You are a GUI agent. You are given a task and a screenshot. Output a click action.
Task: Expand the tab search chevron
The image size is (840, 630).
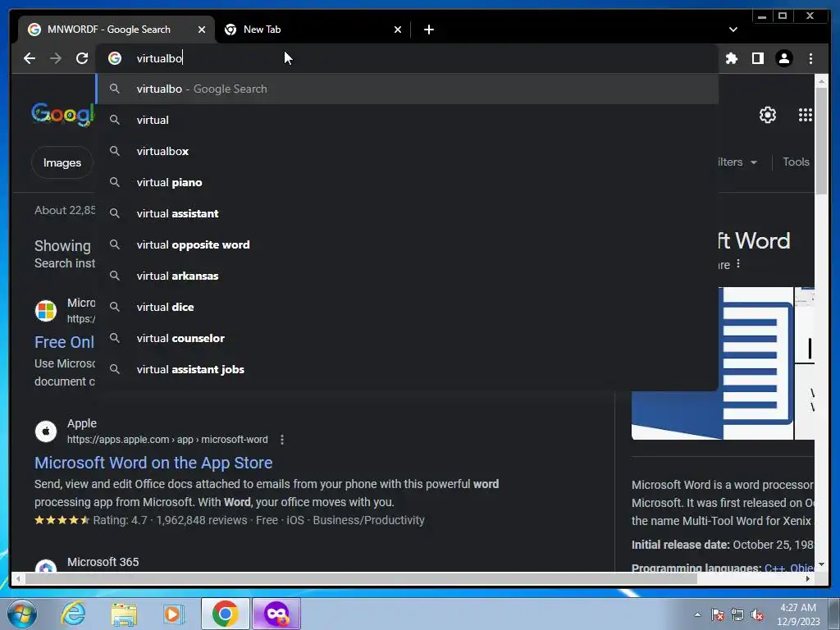click(733, 30)
